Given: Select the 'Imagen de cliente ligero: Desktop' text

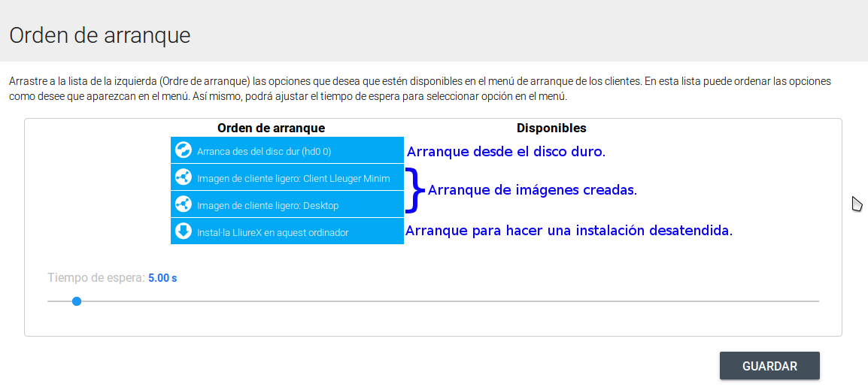Looking at the screenshot, I should click(x=268, y=205).
